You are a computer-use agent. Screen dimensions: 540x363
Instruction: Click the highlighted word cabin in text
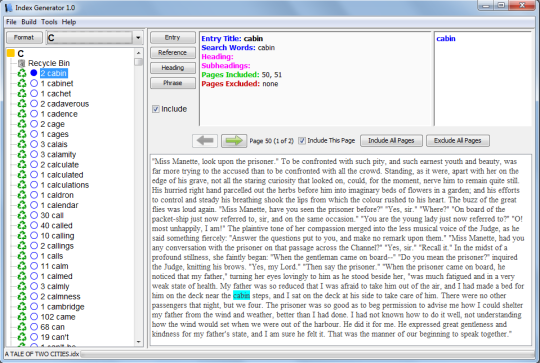pyautogui.click(x=241, y=295)
